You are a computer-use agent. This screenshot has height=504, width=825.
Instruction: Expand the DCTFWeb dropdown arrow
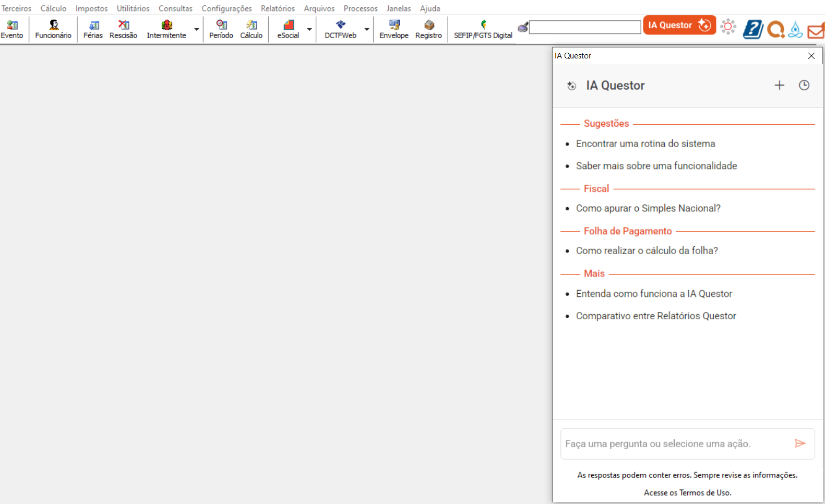click(367, 30)
